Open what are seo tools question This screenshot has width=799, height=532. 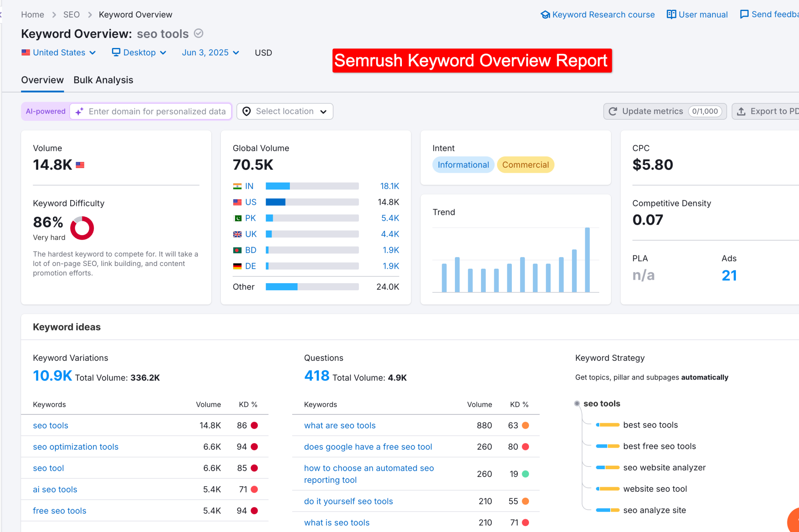click(x=340, y=426)
